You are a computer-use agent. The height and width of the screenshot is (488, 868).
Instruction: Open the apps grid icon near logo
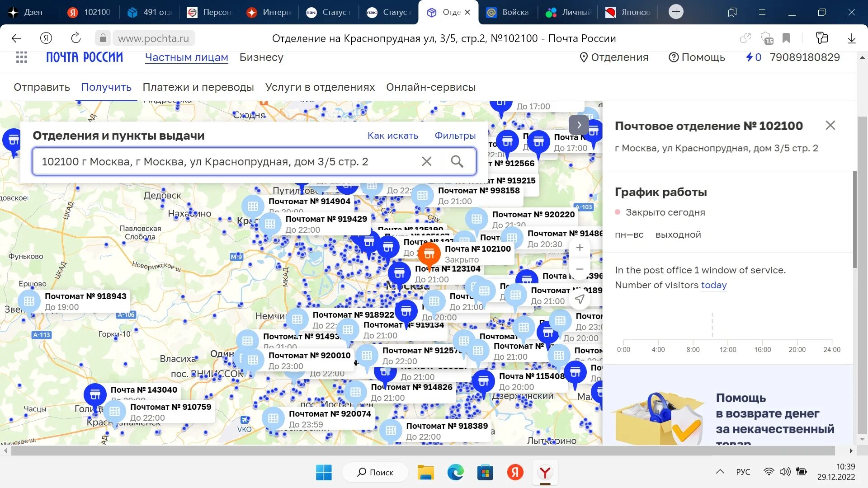click(x=22, y=57)
